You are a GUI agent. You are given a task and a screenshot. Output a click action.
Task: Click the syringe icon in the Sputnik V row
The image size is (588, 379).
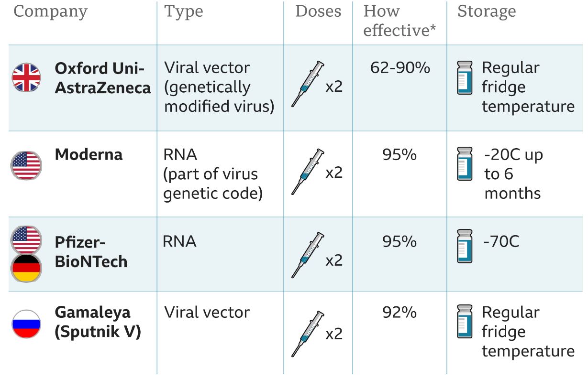(x=307, y=334)
